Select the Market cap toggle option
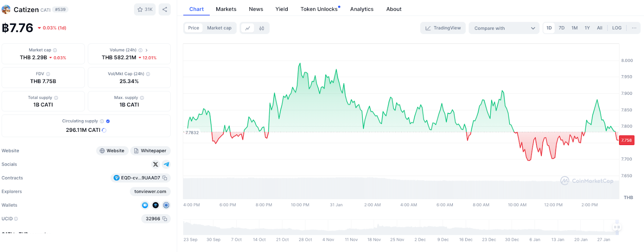 (x=219, y=28)
